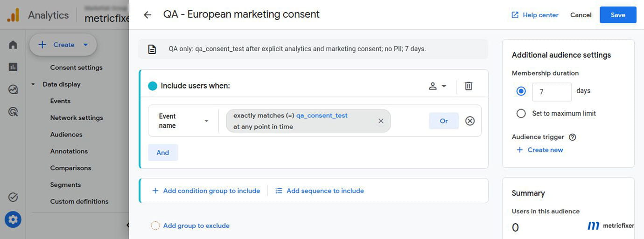The image size is (644, 239).
Task: Click the audience title text
Action: pos(241,14)
